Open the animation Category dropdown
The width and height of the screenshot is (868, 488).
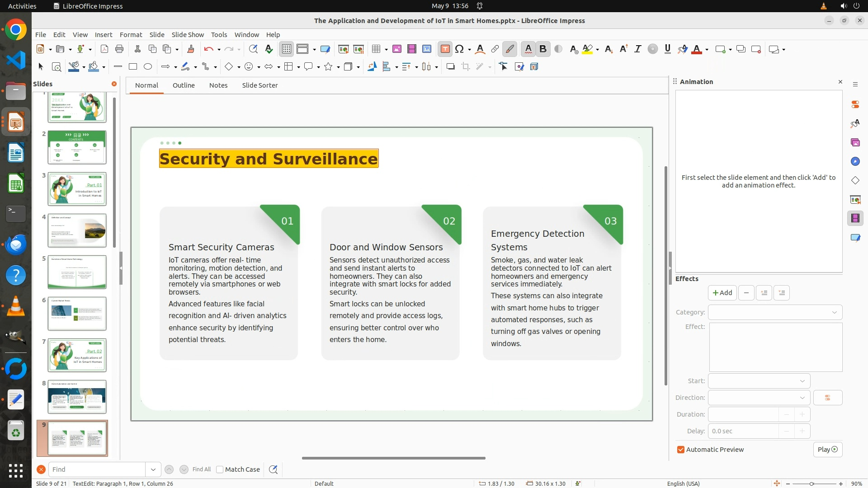click(775, 312)
